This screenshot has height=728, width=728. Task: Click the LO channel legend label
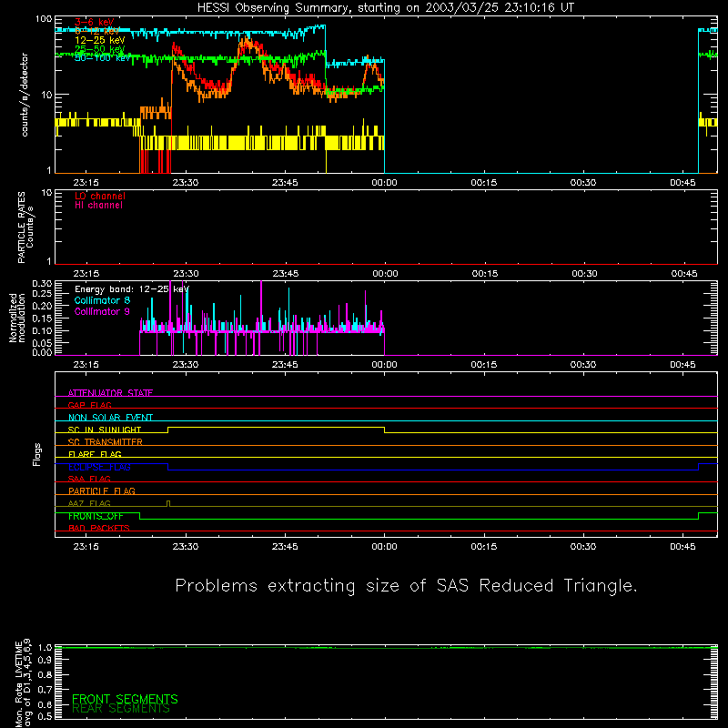100,196
